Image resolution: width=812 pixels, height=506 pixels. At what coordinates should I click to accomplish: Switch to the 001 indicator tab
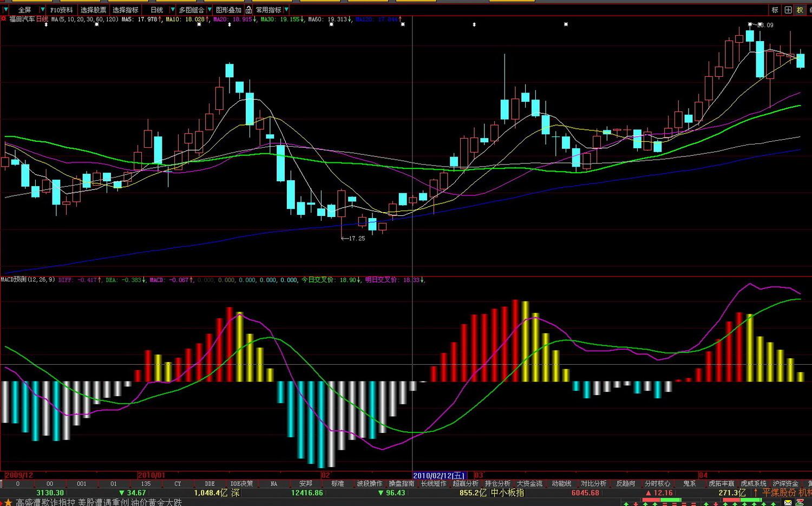82,484
